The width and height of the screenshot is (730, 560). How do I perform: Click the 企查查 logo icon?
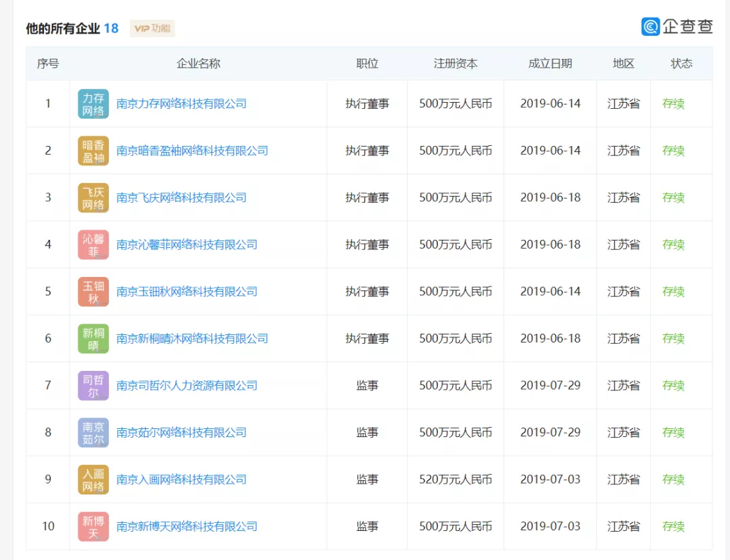pos(650,26)
